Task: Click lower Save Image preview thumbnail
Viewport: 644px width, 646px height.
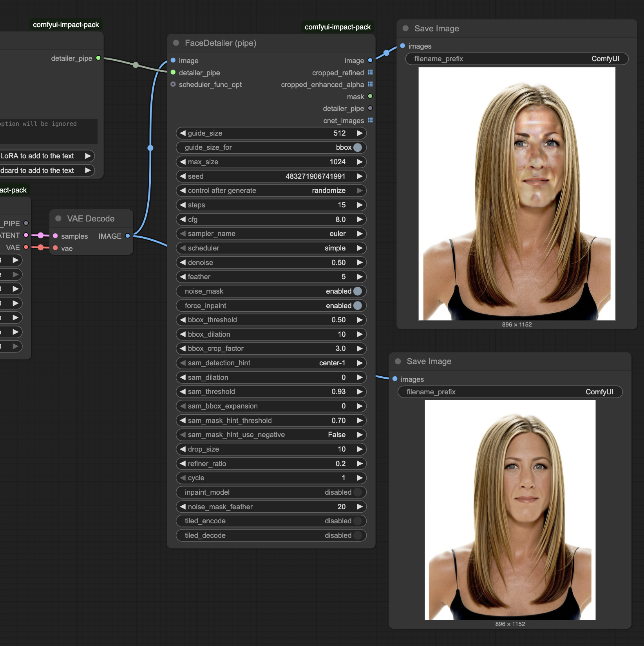Action: click(x=510, y=510)
